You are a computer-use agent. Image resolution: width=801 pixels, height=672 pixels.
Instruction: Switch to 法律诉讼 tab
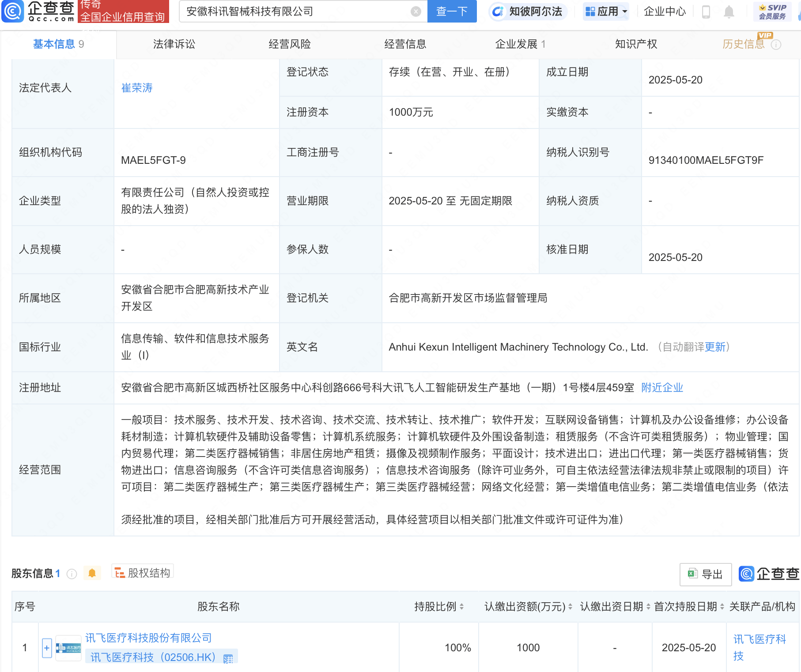(x=174, y=44)
